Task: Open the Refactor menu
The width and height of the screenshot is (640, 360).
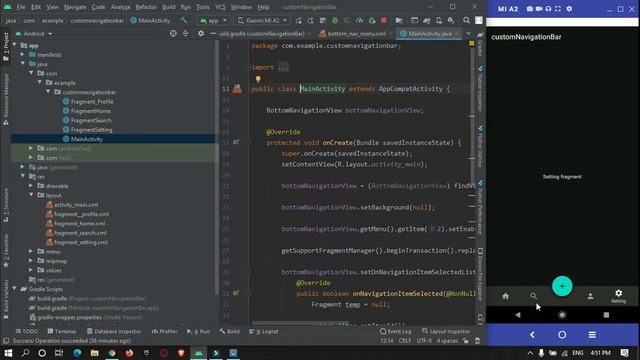Action: point(146,7)
